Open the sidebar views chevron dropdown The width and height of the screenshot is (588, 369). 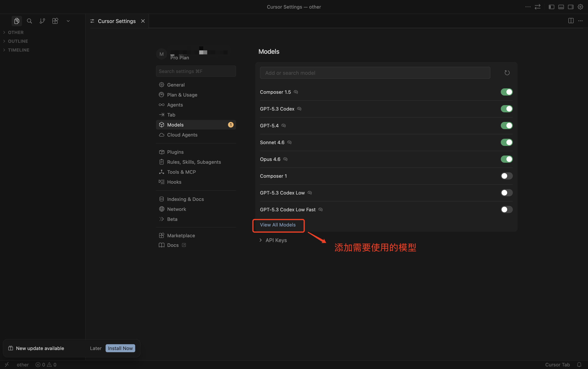tap(68, 21)
